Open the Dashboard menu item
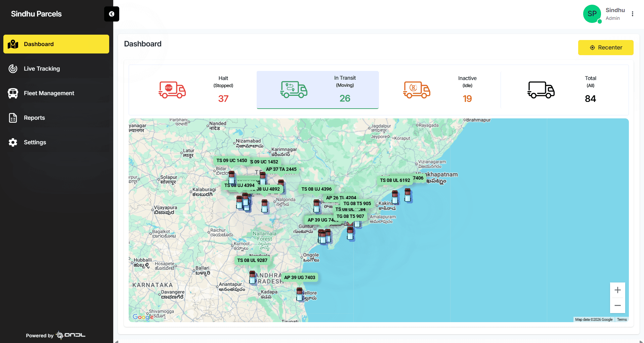This screenshot has height=343, width=644. (x=56, y=44)
